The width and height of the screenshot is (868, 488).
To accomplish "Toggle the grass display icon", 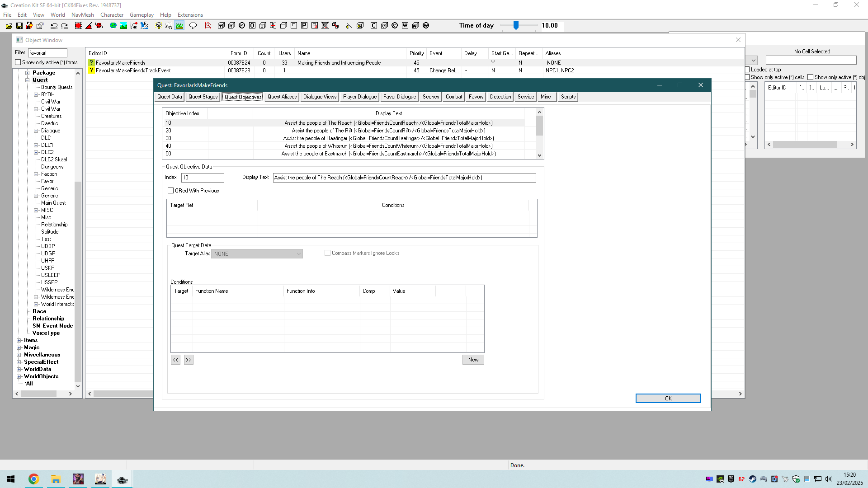I will [179, 26].
